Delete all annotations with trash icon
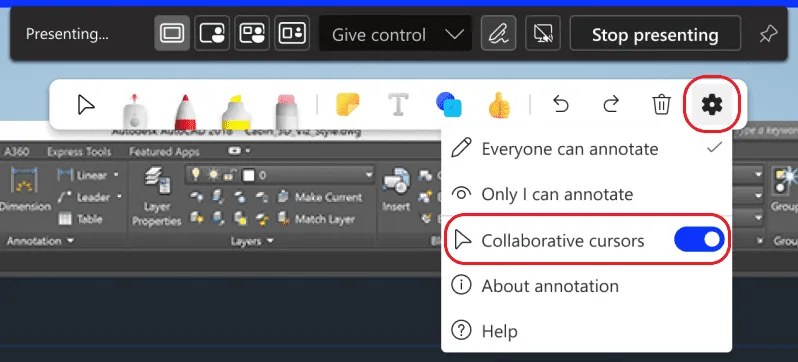Image resolution: width=798 pixels, height=362 pixels. coord(661,104)
